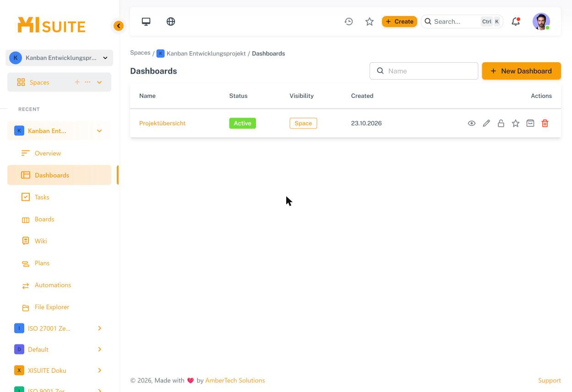Open XISUITE Doku space label
This screenshot has height=392, width=572.
tap(47, 371)
